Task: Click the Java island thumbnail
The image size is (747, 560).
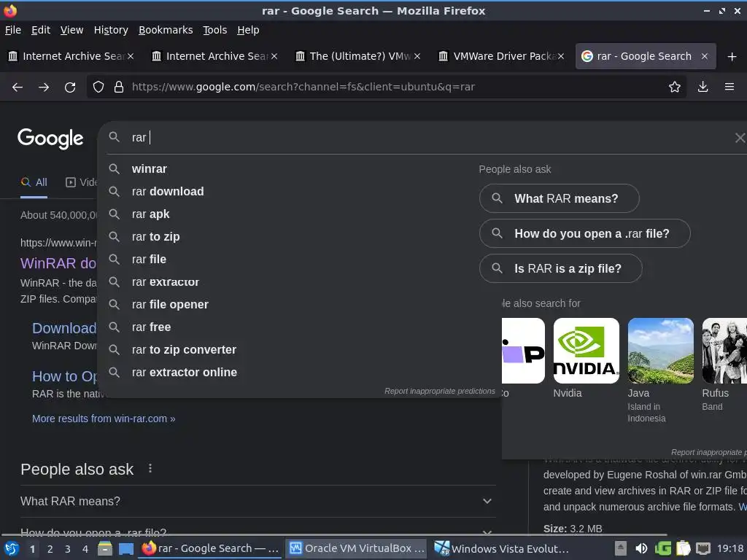Action: (x=660, y=351)
